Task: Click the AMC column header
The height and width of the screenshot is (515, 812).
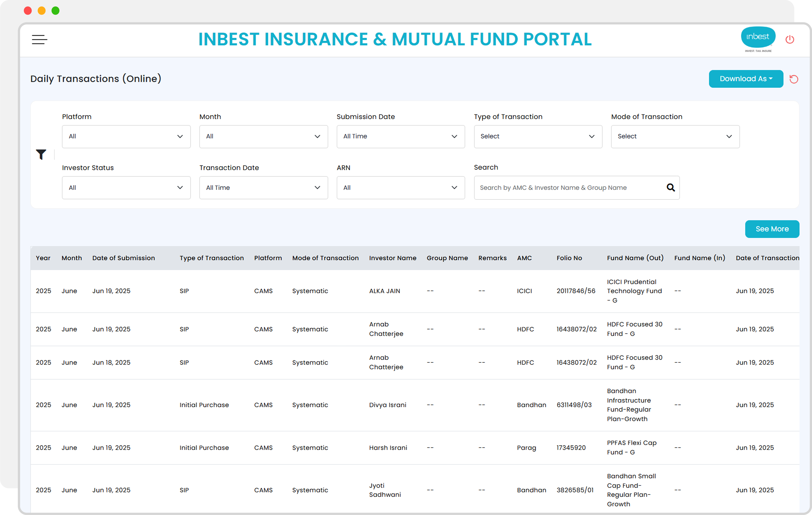Action: [524, 258]
